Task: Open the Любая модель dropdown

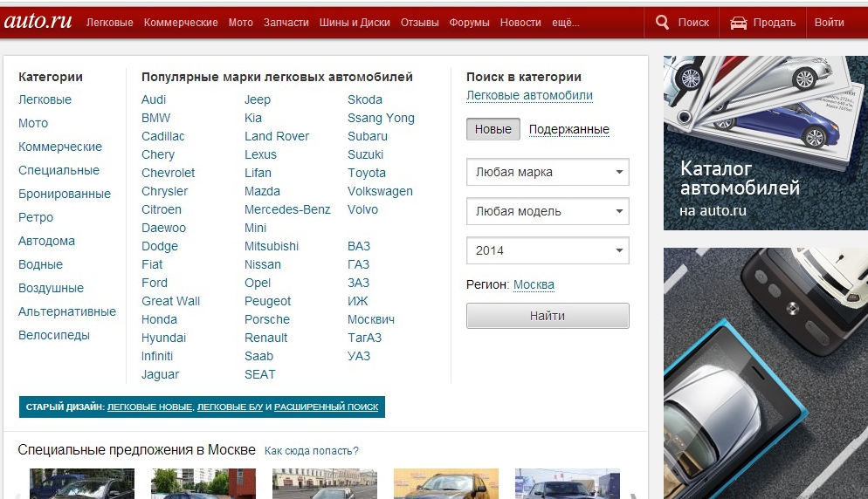Action: (548, 211)
